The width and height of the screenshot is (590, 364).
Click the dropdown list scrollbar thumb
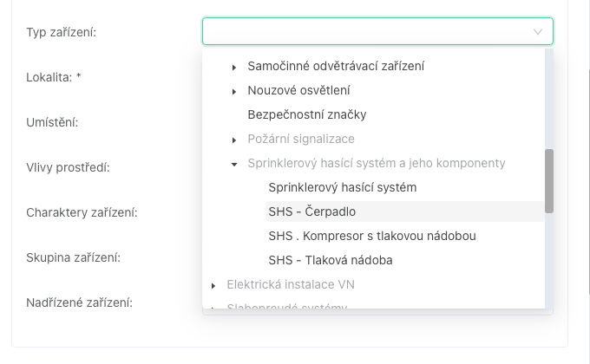tap(549, 180)
